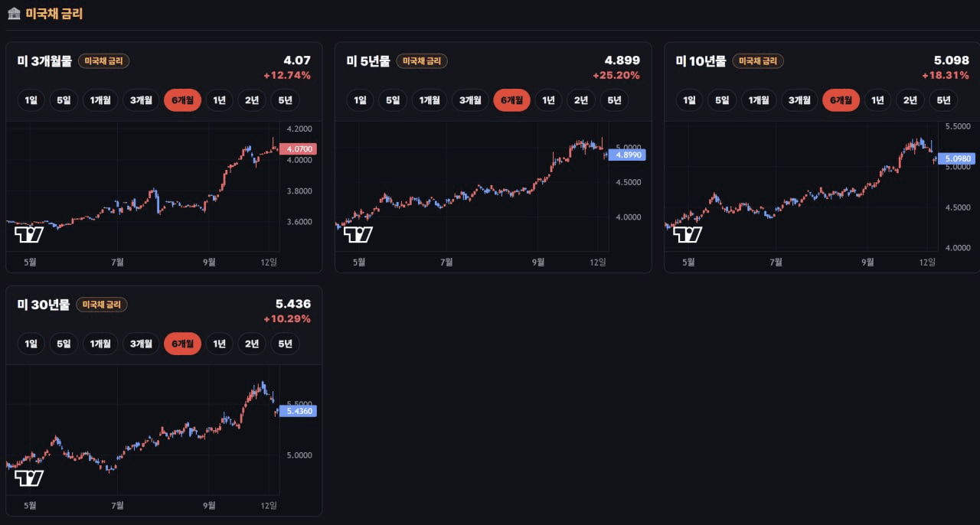Image resolution: width=980 pixels, height=525 pixels.
Task: Select the 1일 period for 미 30년물
Action: coord(31,344)
